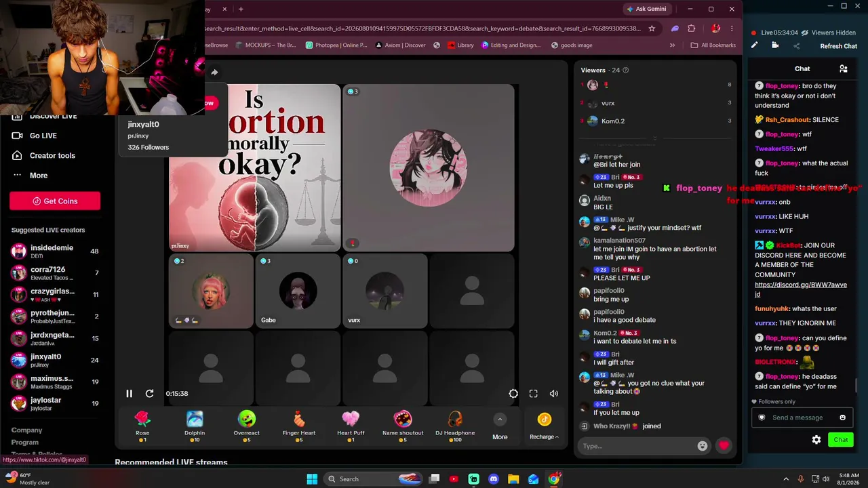
Task: Open the goods image bookmark
Action: click(572, 45)
